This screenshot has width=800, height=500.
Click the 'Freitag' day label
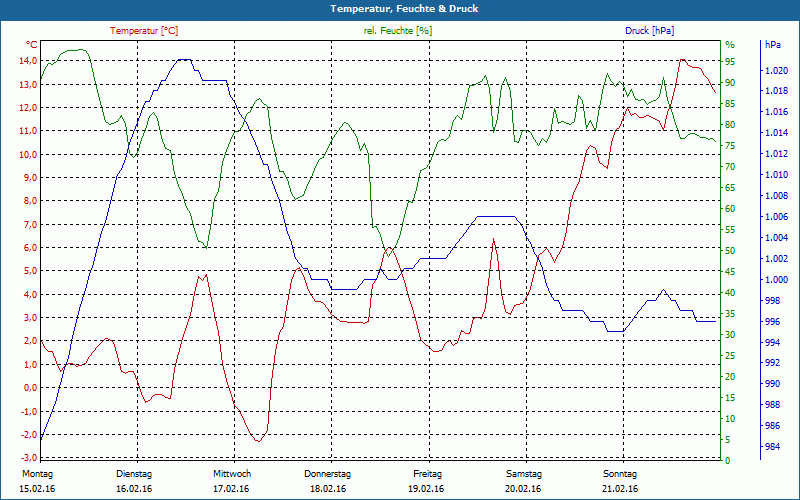pyautogui.click(x=428, y=474)
